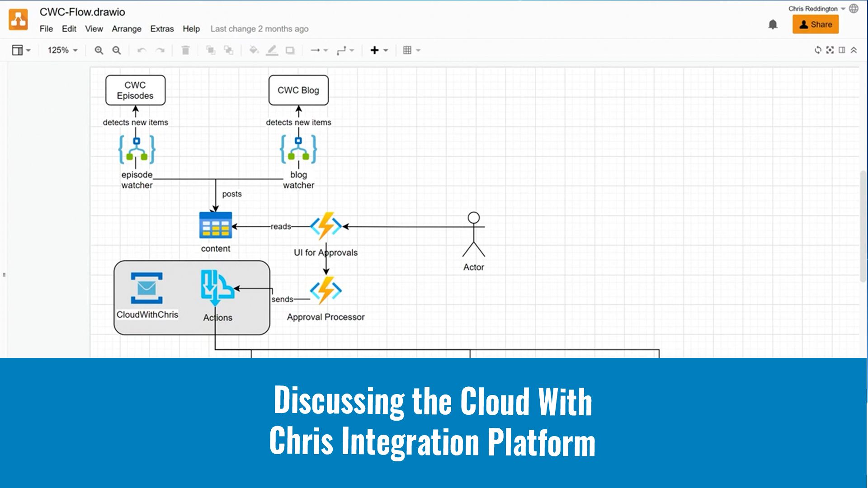
Task: Select the delete/trash icon
Action: click(x=185, y=50)
